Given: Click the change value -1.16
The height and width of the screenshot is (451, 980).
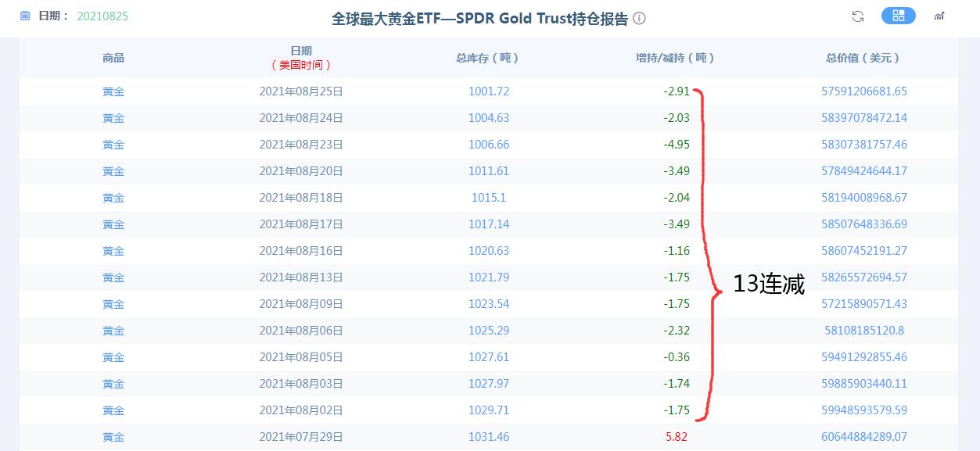Looking at the screenshot, I should (677, 251).
